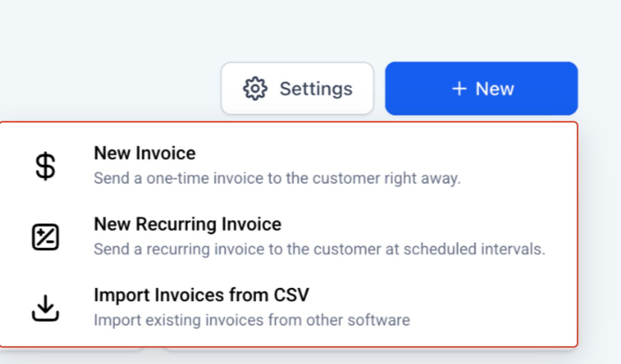Click 'Send a one-time invoice' description text

tap(277, 178)
